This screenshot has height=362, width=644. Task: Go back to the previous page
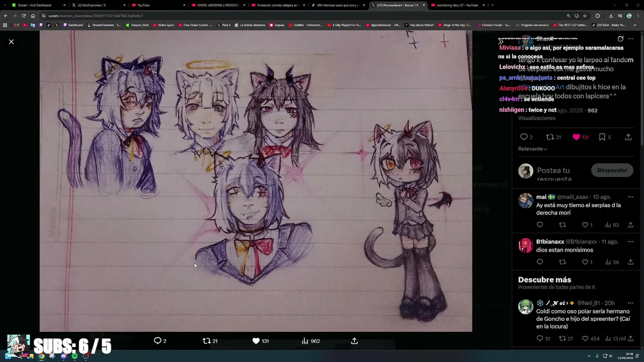click(x=5, y=16)
